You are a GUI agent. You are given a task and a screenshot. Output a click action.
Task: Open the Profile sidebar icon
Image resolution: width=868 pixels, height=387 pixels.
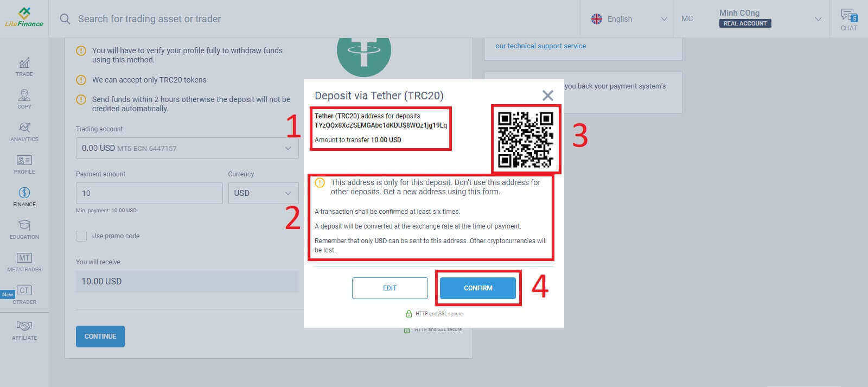[24, 164]
